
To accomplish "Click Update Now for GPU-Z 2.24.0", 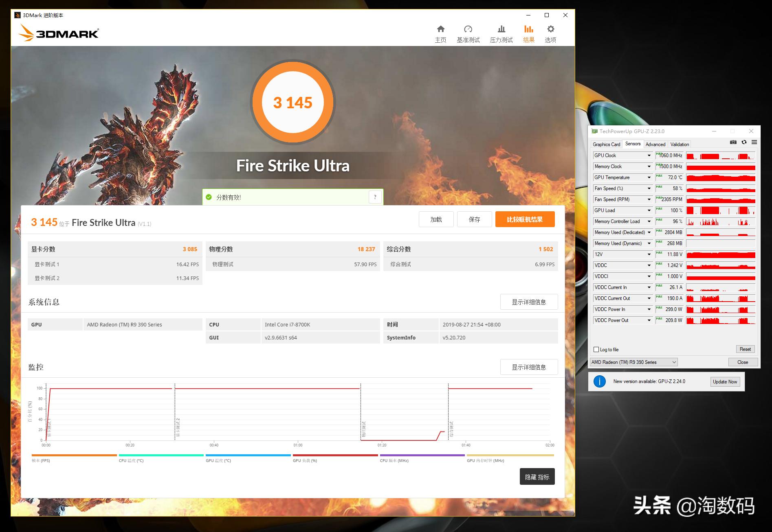I will (x=725, y=381).
